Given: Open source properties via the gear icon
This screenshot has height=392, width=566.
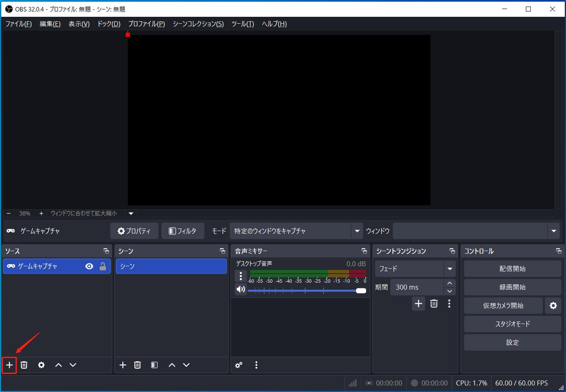Looking at the screenshot, I should coord(41,365).
